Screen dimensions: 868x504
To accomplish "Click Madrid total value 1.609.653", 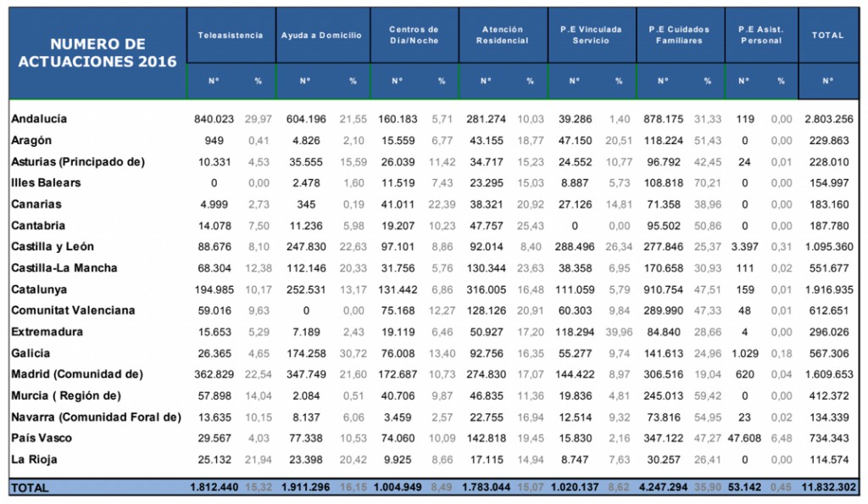I will [829, 374].
